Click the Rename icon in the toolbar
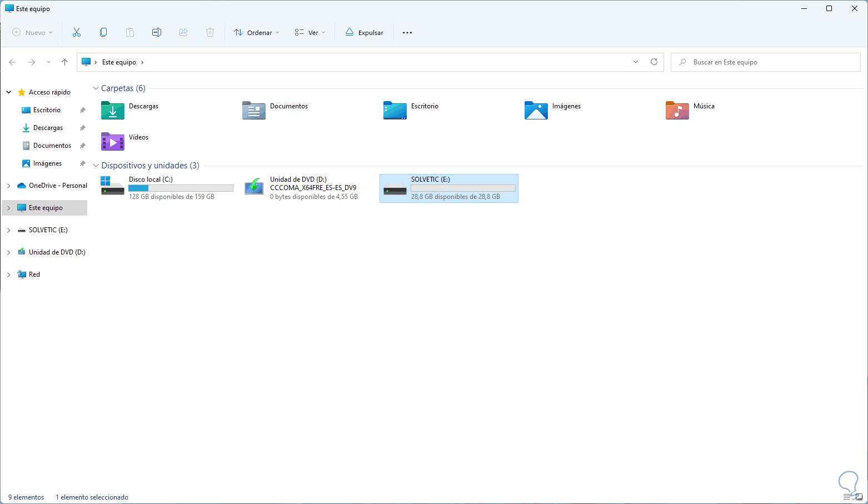Viewport: 868px width, 504px height. 157,33
